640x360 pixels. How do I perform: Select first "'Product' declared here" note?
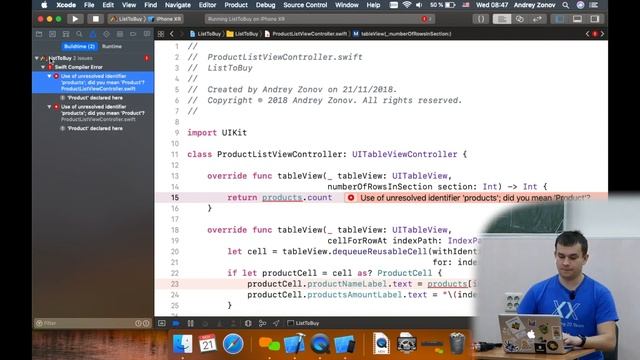[95, 98]
